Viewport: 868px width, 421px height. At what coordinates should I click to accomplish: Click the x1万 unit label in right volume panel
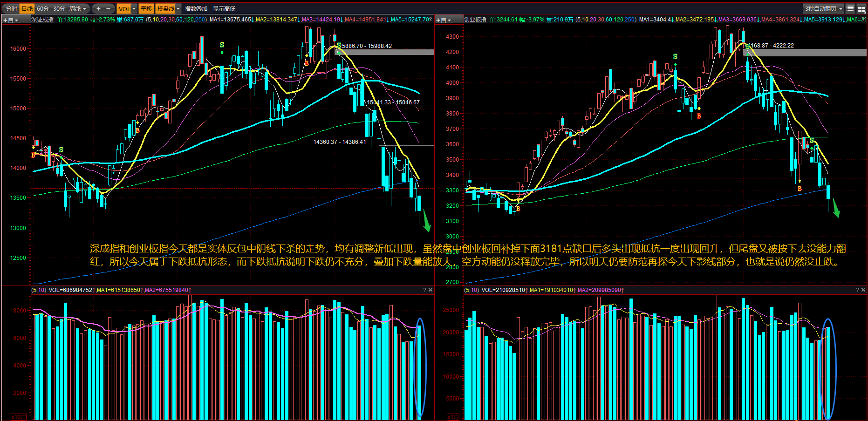pyautogui.click(x=453, y=417)
